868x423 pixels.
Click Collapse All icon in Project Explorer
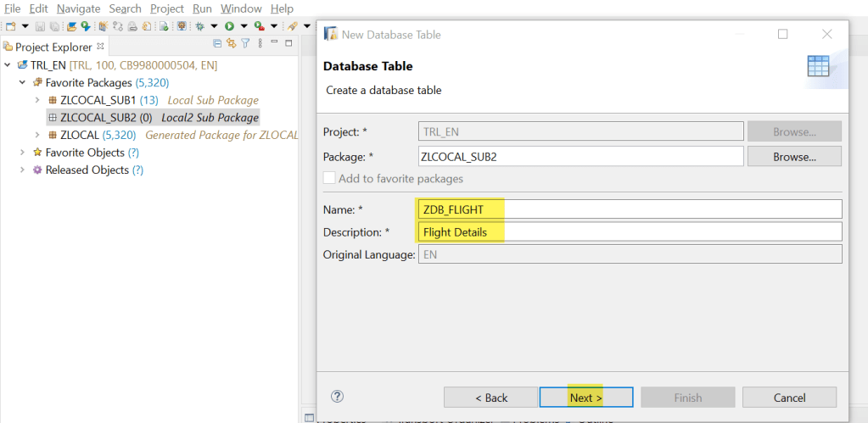tap(218, 44)
